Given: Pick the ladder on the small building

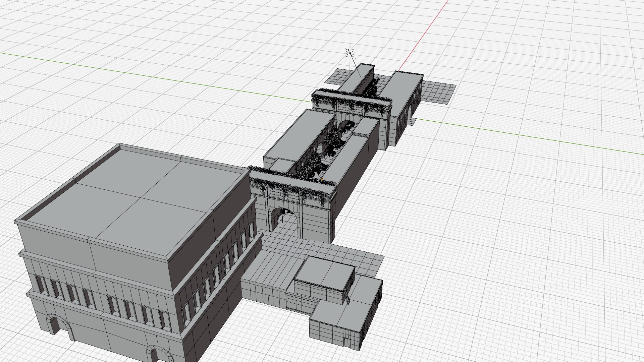Looking at the screenshot, I should point(346,297).
